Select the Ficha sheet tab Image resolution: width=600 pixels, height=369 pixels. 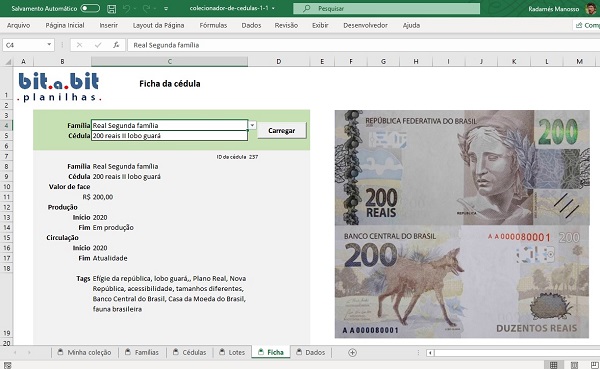pyautogui.click(x=271, y=352)
